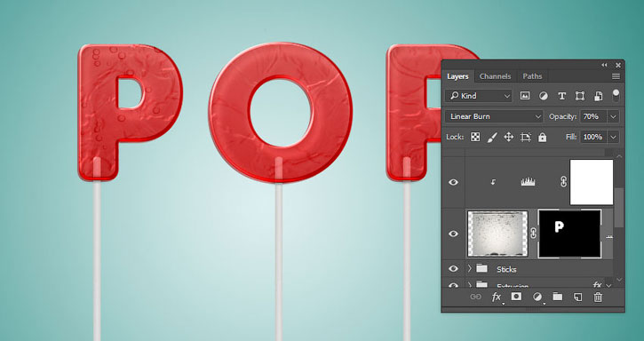The width and height of the screenshot is (644, 341).
Task: Open the Layers panel menu
Action: (616, 76)
